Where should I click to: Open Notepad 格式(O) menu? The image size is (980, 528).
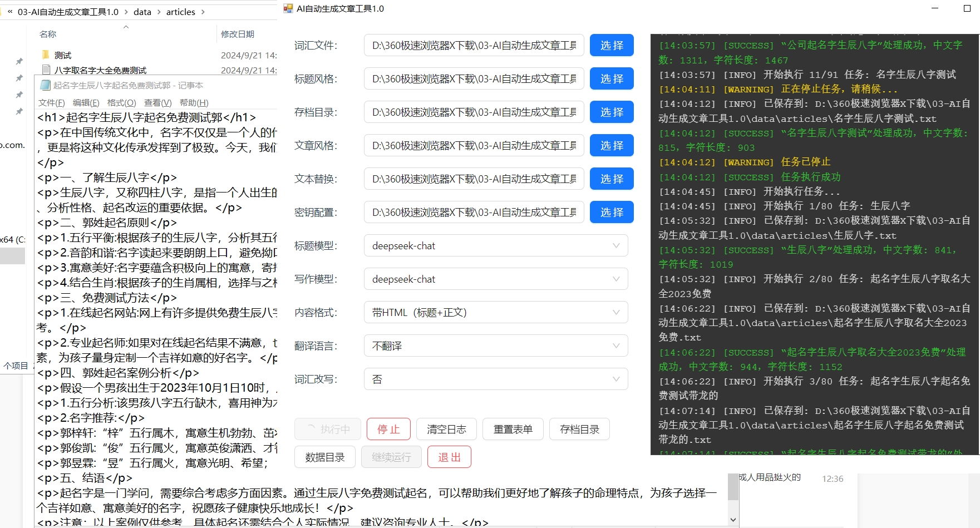[121, 102]
